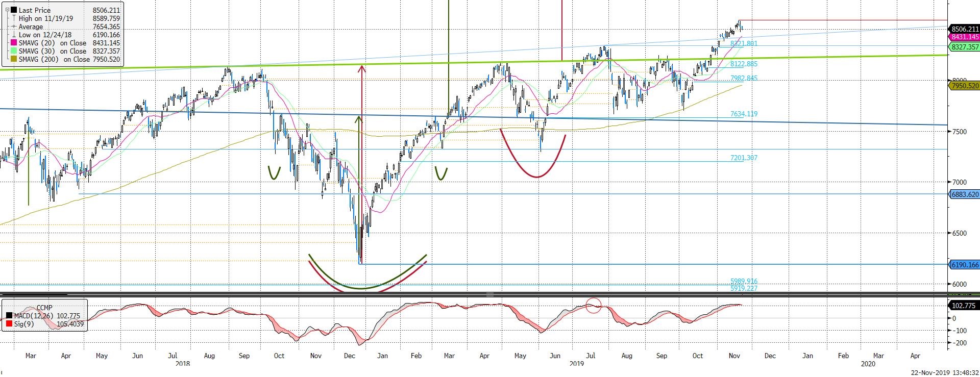Click the blue 6883.620 axis tag
This screenshot has width=980, height=377.
(x=964, y=194)
